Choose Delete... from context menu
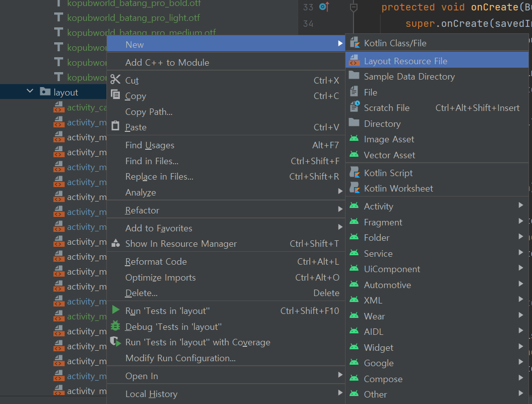532x404 pixels. pos(226,293)
